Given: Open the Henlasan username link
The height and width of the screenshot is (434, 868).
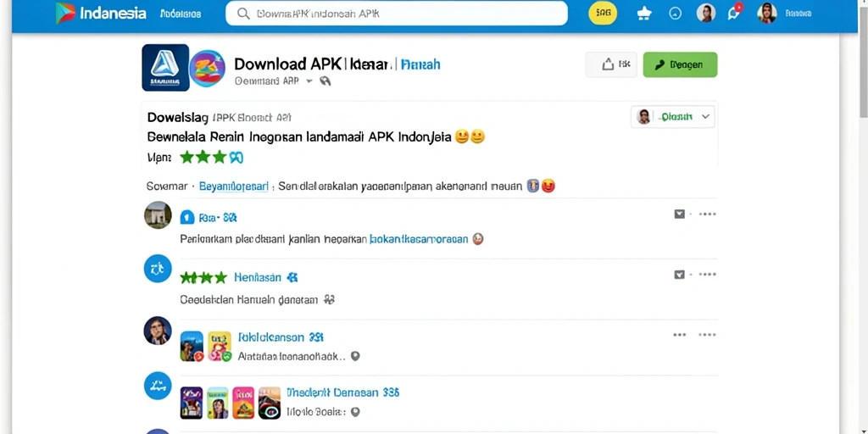Looking at the screenshot, I should (258, 277).
